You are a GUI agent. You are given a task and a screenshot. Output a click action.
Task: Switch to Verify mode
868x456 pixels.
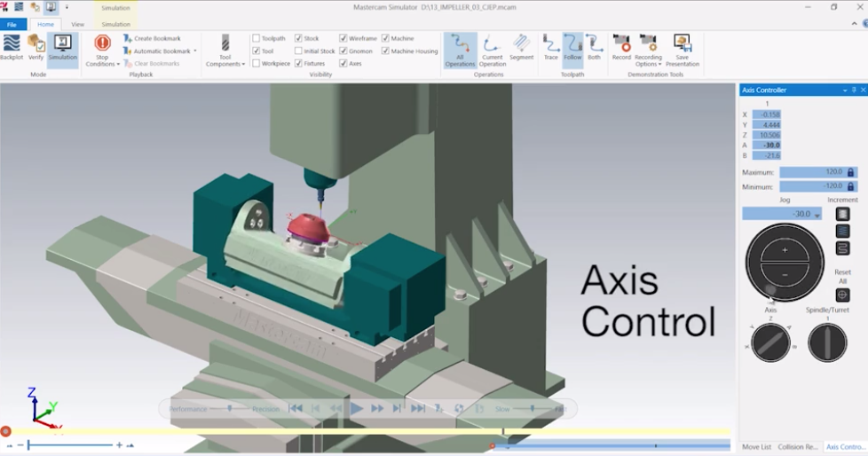[36, 47]
